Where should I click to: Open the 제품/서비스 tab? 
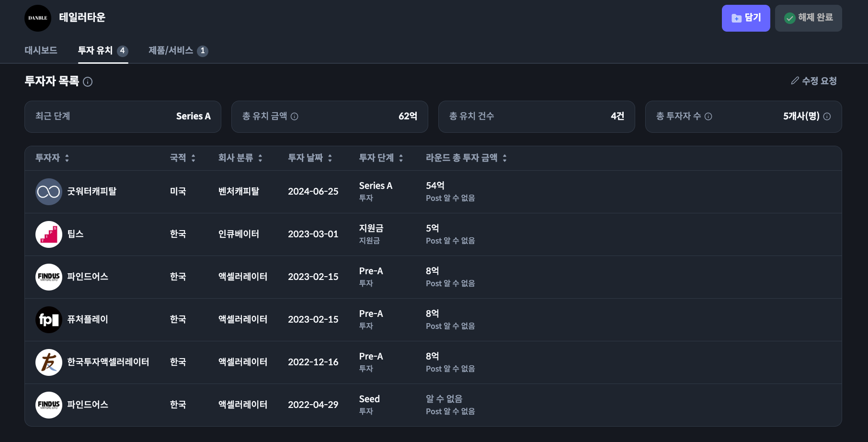178,50
